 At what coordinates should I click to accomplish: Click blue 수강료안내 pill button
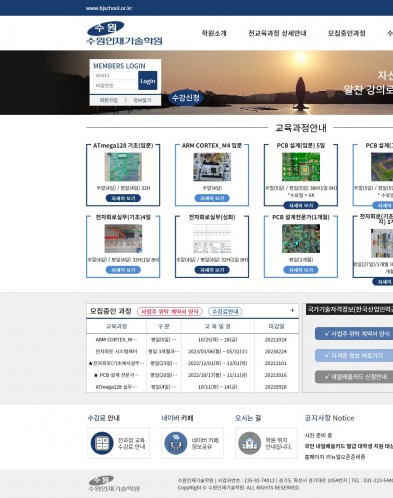pos(225,312)
